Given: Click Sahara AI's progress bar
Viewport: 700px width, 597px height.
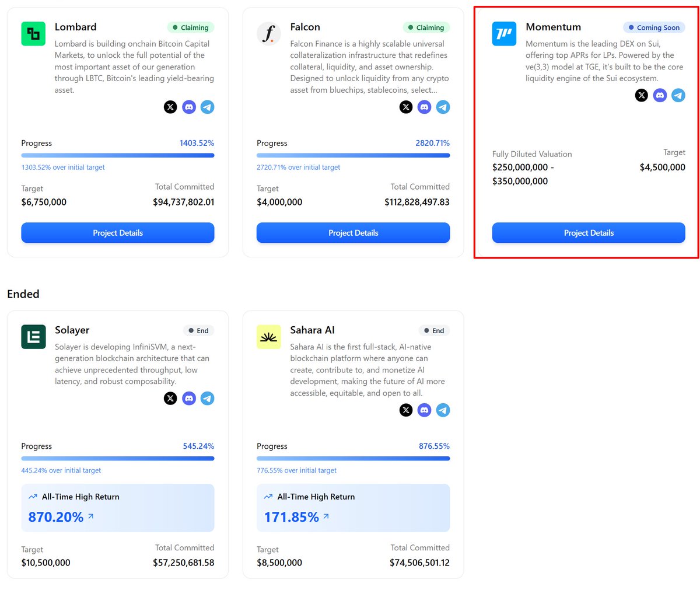Looking at the screenshot, I should pos(353,458).
